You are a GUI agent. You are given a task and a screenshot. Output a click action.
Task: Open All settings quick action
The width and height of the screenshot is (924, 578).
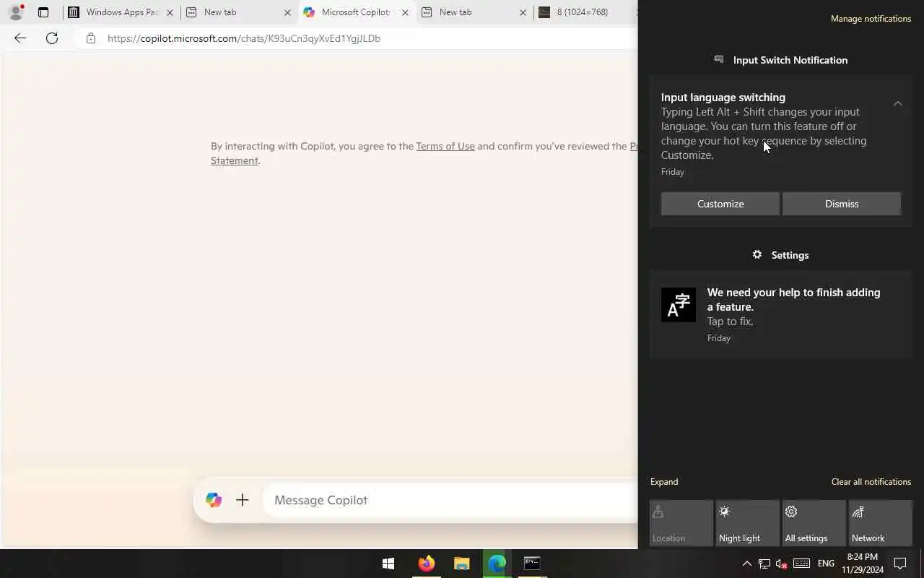coord(814,523)
